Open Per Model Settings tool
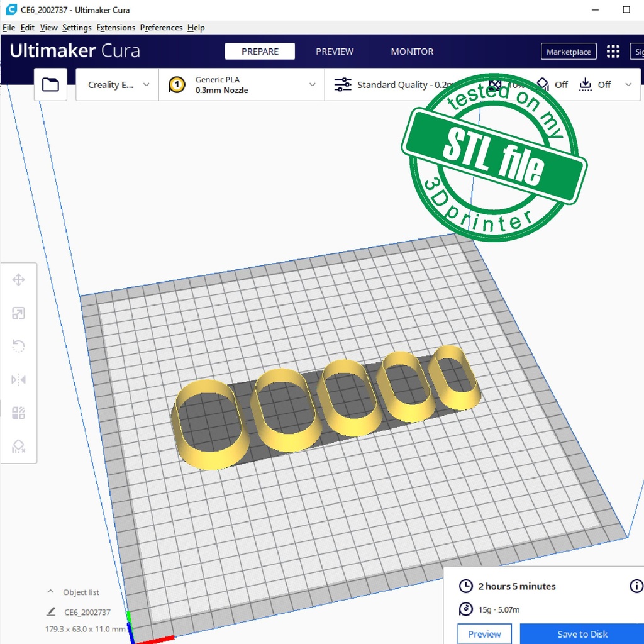Screen dimensions: 644x644 [x=19, y=413]
